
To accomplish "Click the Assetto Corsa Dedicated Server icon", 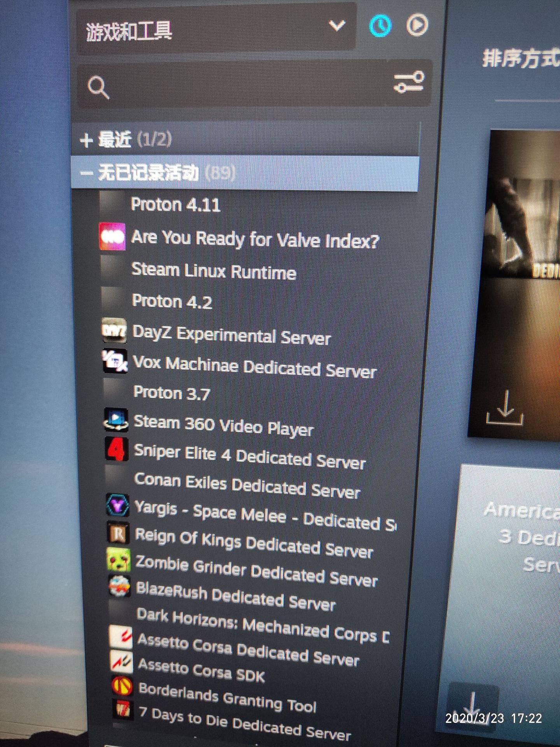I will coord(121,637).
